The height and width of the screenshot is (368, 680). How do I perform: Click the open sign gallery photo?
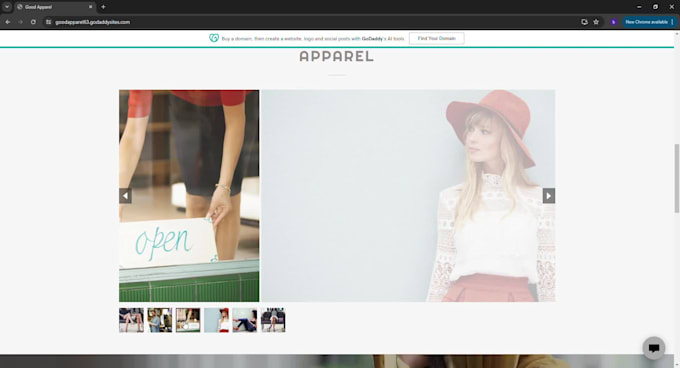[x=189, y=196]
